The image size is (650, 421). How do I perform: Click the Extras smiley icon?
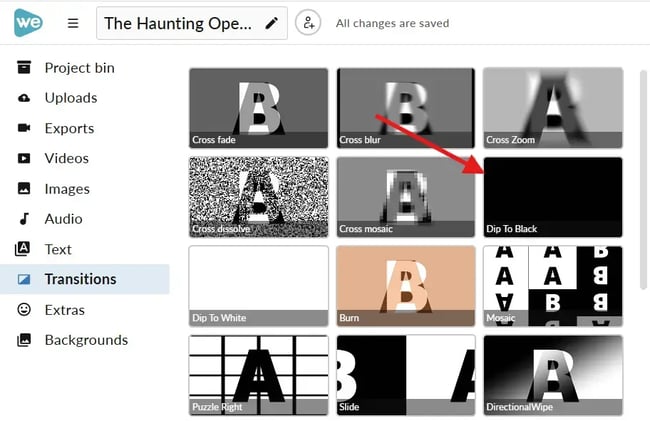(x=24, y=310)
